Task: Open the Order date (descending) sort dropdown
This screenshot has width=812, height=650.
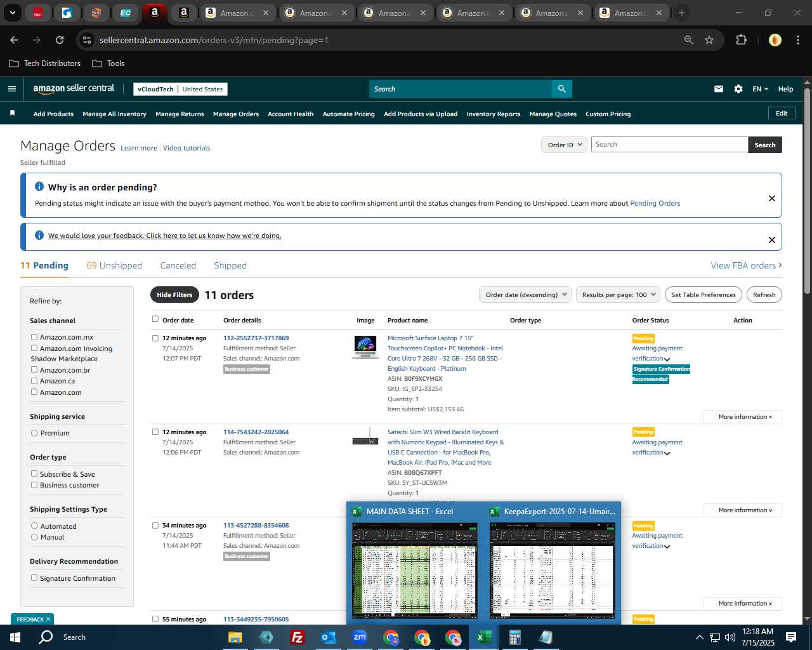Action: tap(525, 295)
